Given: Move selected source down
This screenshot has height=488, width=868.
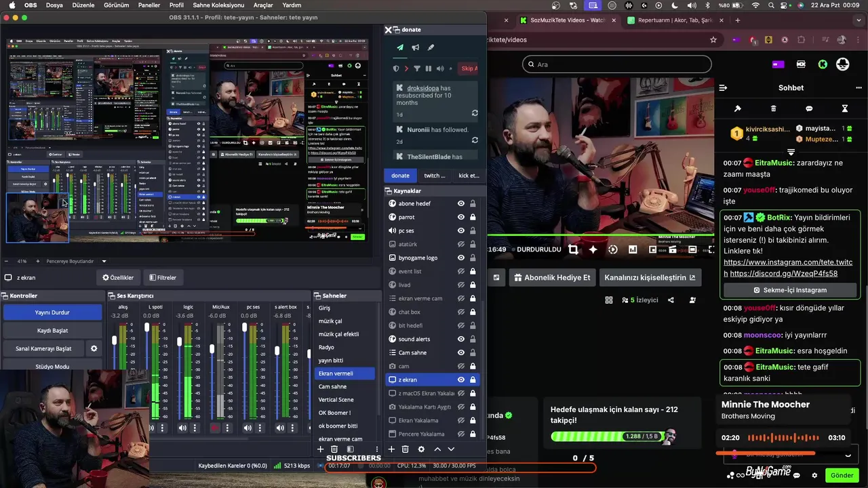Looking at the screenshot, I should (451, 449).
